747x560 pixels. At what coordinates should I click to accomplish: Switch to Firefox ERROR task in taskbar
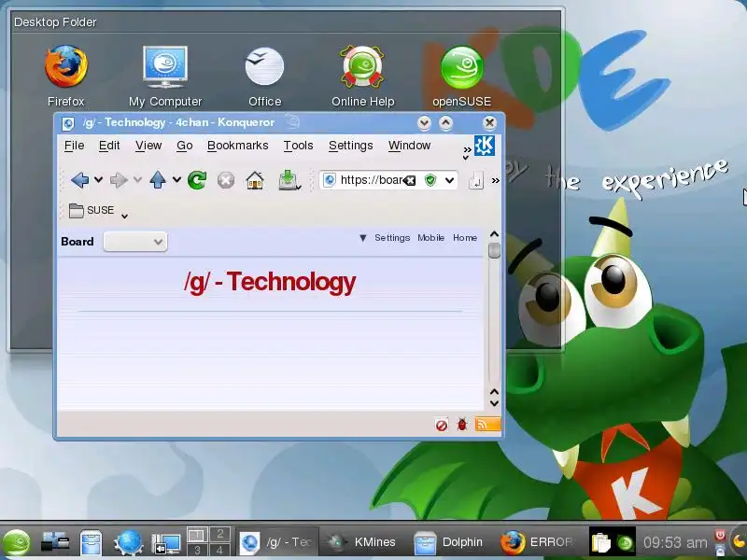[x=538, y=542]
